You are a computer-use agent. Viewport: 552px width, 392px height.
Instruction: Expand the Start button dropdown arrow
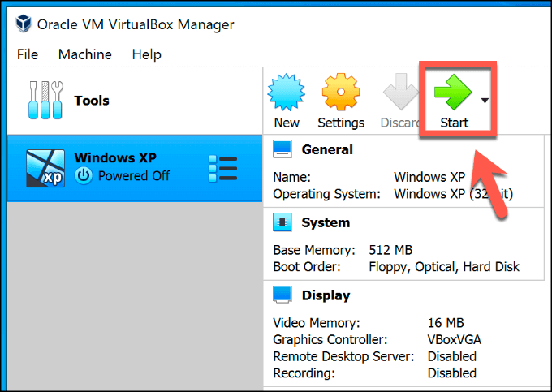pyautogui.click(x=485, y=101)
